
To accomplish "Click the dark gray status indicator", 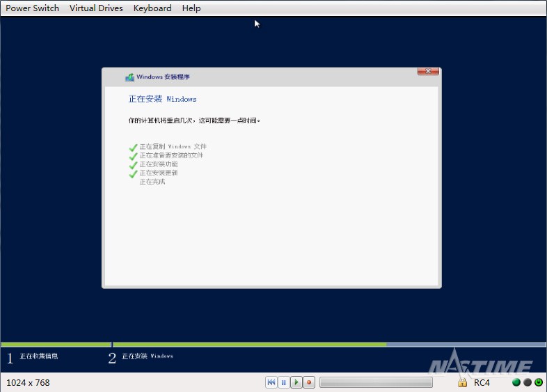I will 528,382.
